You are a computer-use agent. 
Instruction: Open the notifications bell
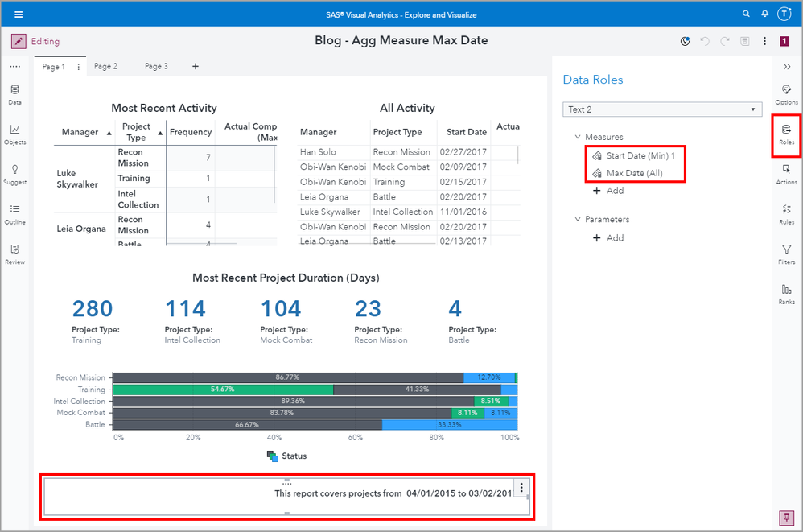[764, 14]
